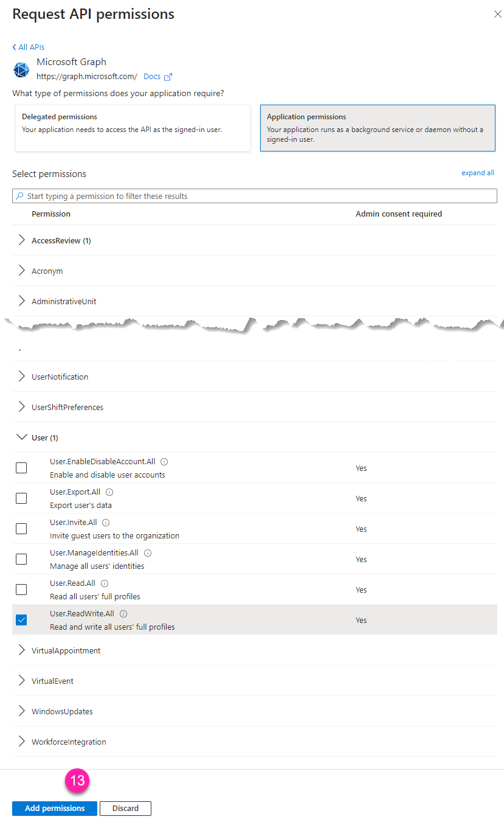The height and width of the screenshot is (825, 504).
Task: Click info icon next to User.Export.All
Action: pos(109,492)
